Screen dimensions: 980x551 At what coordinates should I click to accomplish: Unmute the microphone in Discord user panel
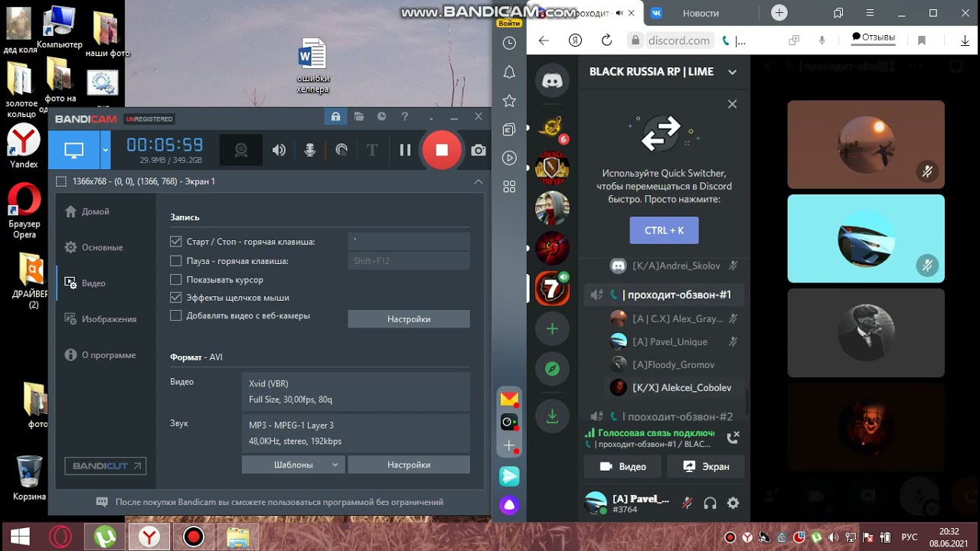(x=687, y=503)
